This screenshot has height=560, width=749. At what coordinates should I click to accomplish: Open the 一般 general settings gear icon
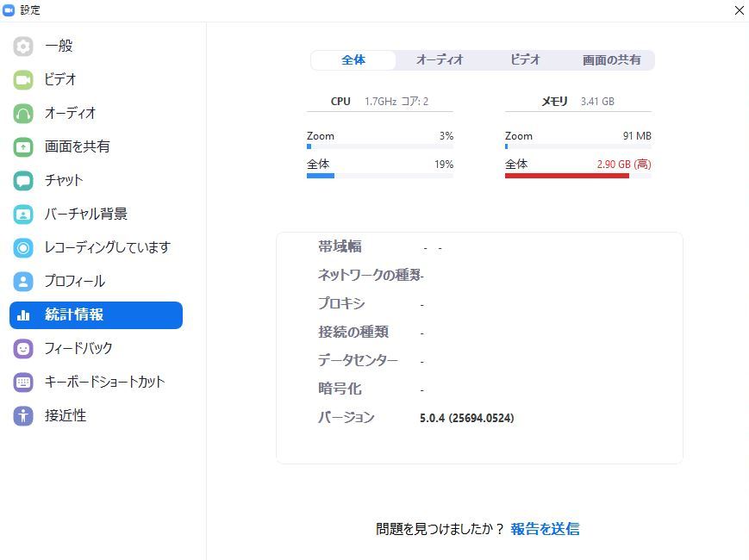23,47
